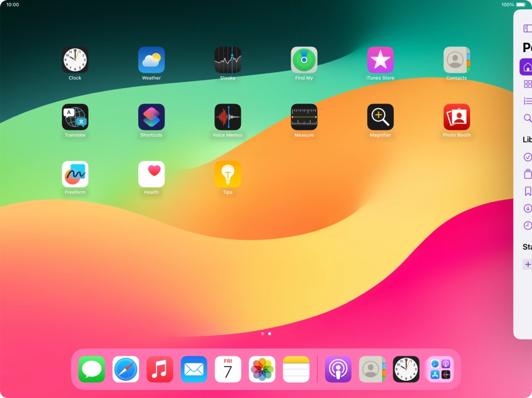
Task: Open the Weather app
Action: coord(151,60)
